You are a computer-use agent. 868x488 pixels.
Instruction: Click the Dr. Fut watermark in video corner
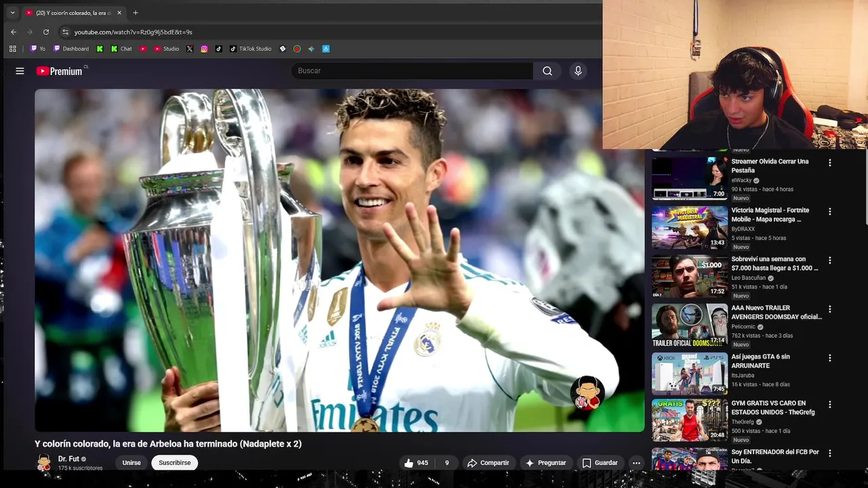(x=587, y=393)
